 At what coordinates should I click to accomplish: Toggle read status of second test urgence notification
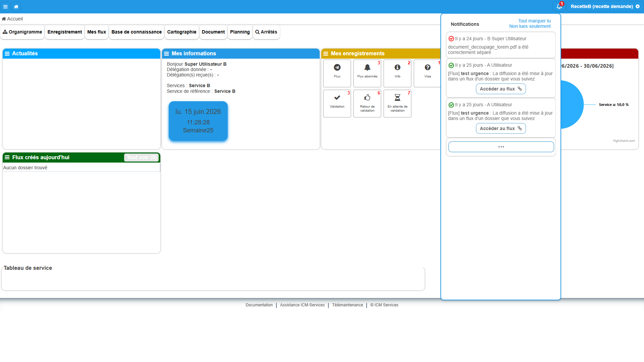pos(451,105)
